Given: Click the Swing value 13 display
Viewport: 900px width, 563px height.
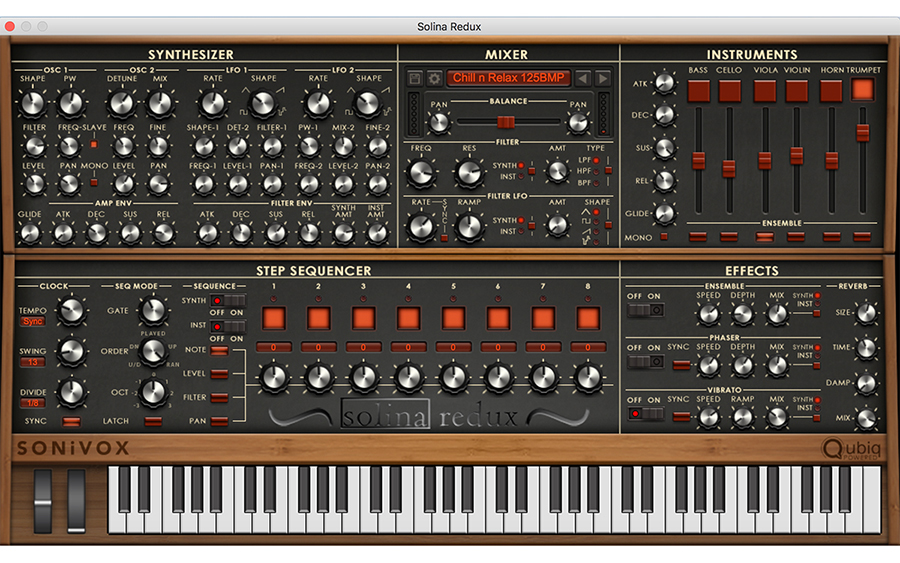Looking at the screenshot, I should (x=33, y=362).
